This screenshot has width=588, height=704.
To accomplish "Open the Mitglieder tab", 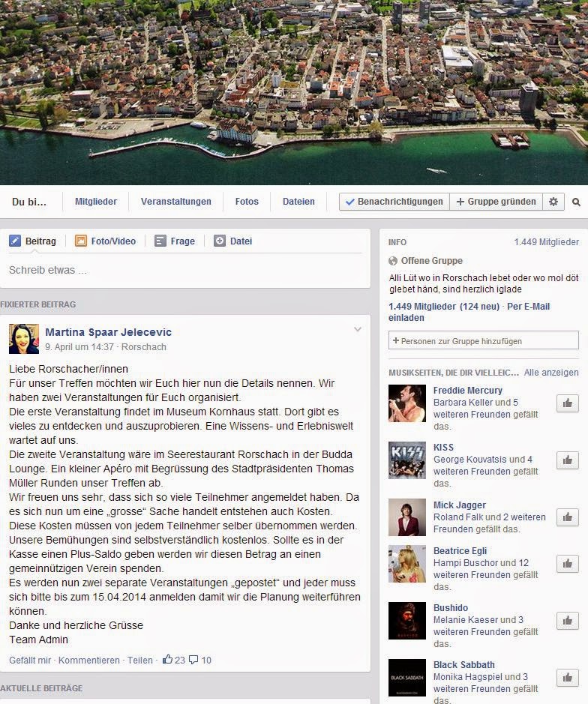I will click(95, 202).
